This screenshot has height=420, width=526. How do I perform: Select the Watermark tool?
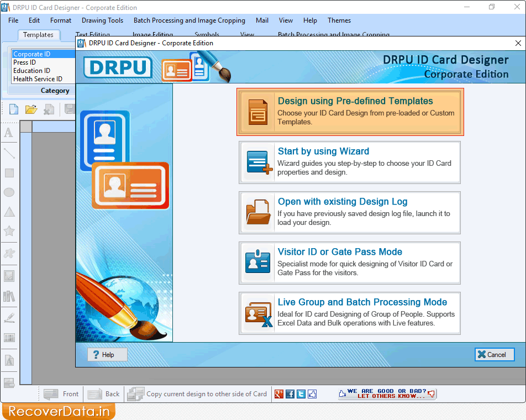pyautogui.click(x=9, y=361)
